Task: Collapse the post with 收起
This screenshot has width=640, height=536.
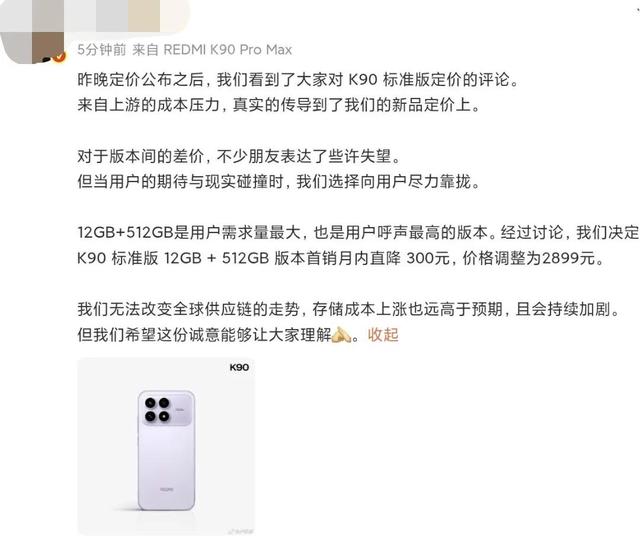Action: [383, 334]
